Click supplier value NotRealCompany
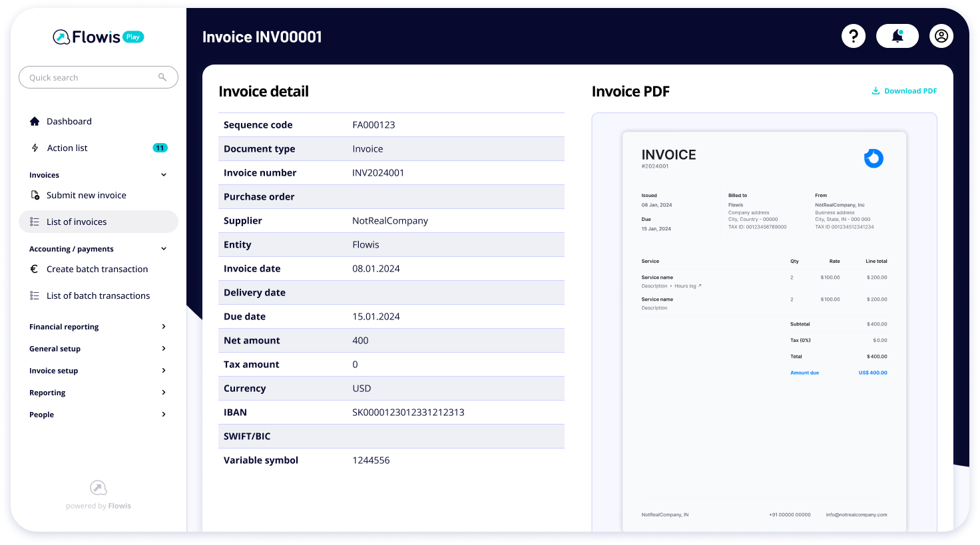 click(x=390, y=220)
